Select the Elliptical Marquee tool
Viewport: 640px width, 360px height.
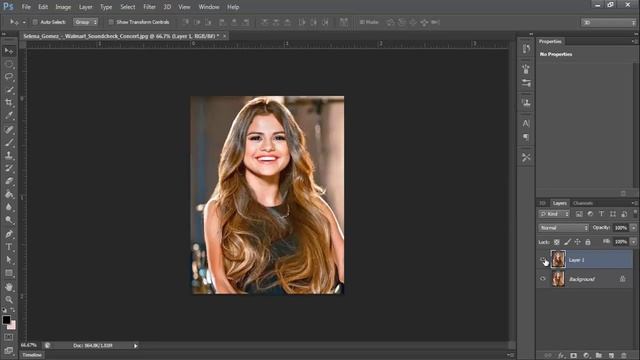click(9, 64)
